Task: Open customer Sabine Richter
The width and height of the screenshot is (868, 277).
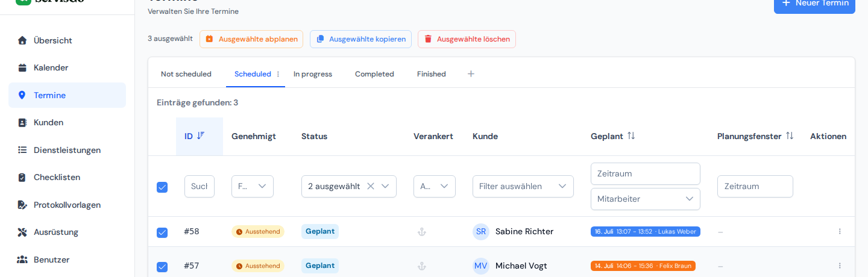Action: coord(524,231)
